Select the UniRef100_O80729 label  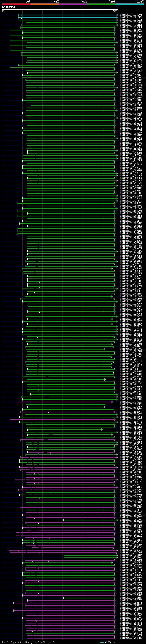pos(131,575)
